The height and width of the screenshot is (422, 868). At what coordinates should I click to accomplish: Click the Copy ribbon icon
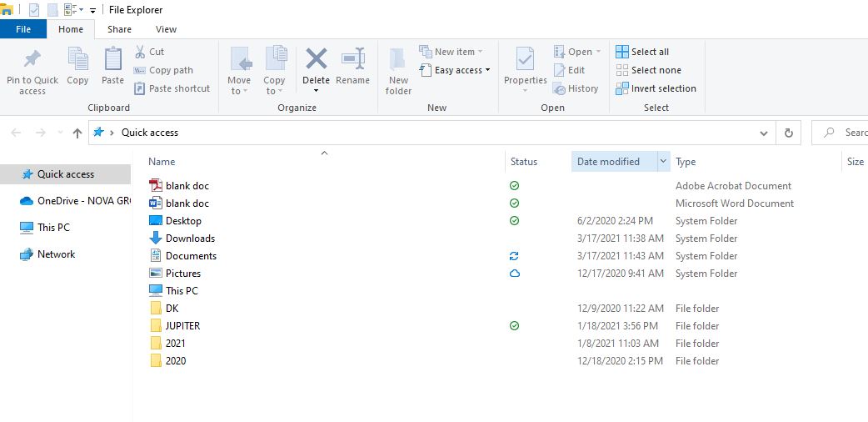coord(78,58)
